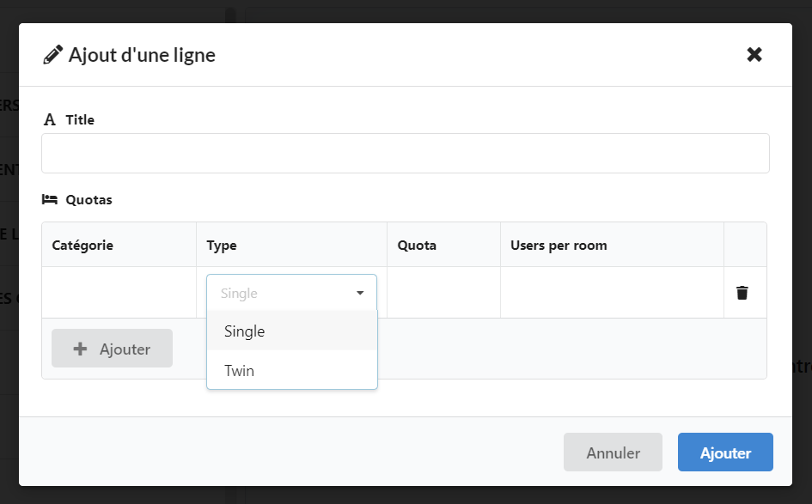Viewport: 812px width, 504px height.
Task: Click the bed icon beside Quotas
Action: pyautogui.click(x=50, y=200)
